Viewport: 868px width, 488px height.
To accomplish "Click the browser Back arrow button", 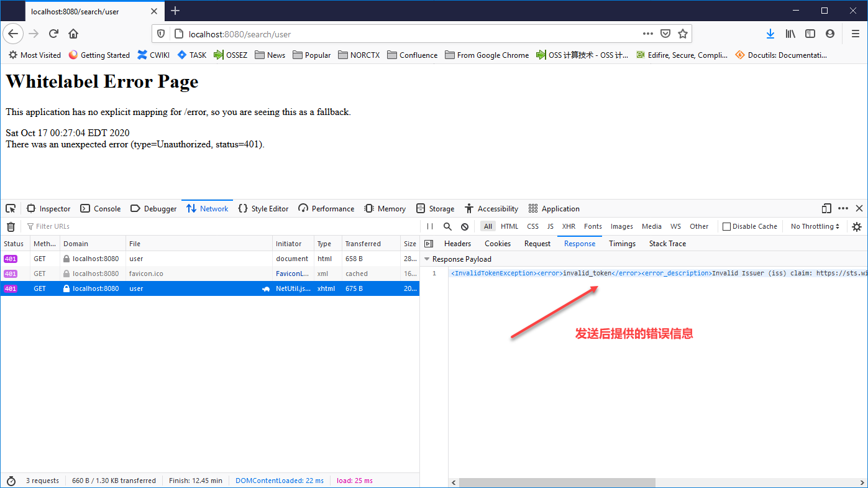I will pyautogui.click(x=14, y=34).
